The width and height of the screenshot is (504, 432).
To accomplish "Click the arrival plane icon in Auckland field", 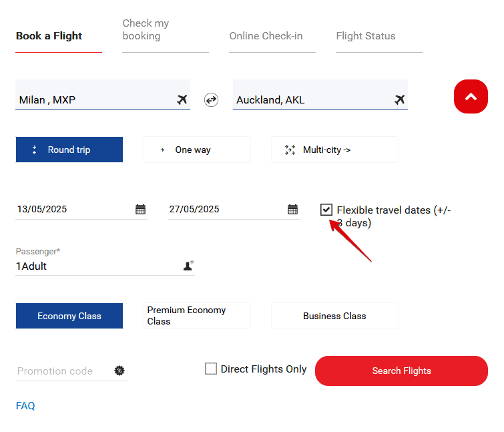I will 399,100.
